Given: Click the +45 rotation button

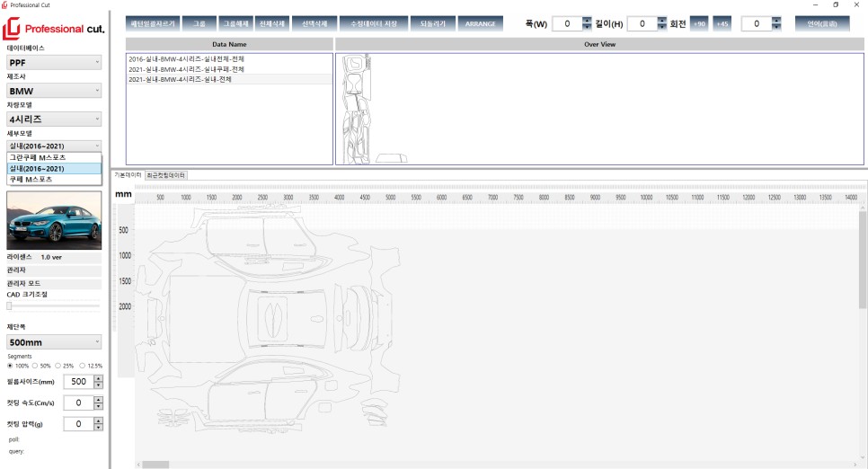Looking at the screenshot, I should (722, 23).
